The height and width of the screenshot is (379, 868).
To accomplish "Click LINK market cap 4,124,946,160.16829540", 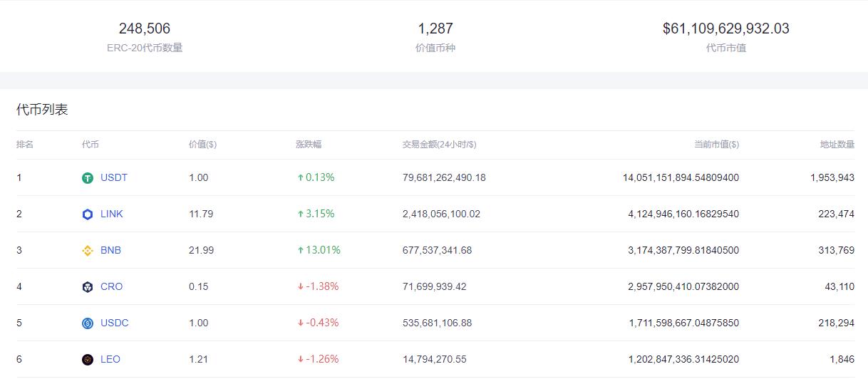I will point(684,214).
